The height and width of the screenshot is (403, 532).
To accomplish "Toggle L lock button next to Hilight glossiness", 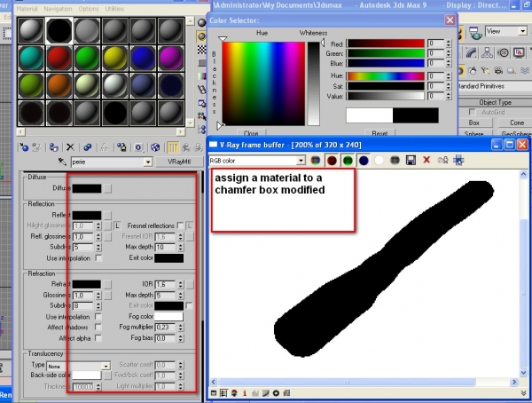I will click(x=117, y=225).
